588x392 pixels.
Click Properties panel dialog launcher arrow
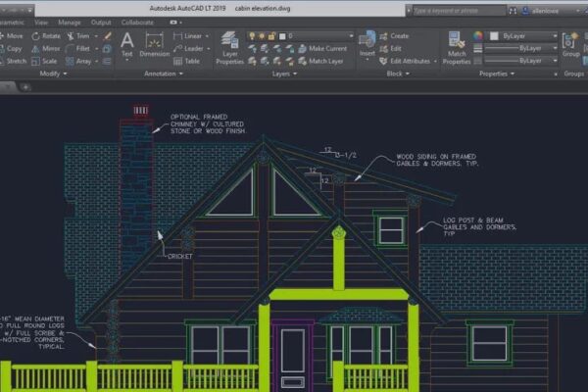click(x=556, y=74)
